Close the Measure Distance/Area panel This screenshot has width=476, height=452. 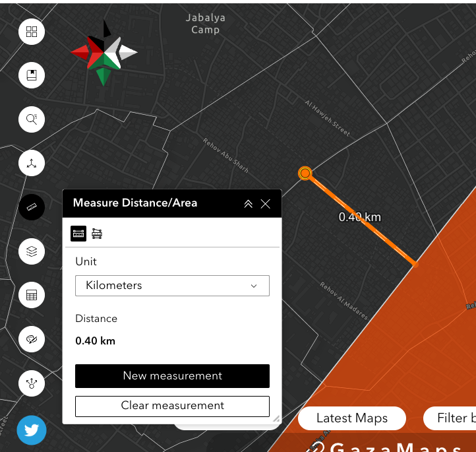click(x=266, y=204)
